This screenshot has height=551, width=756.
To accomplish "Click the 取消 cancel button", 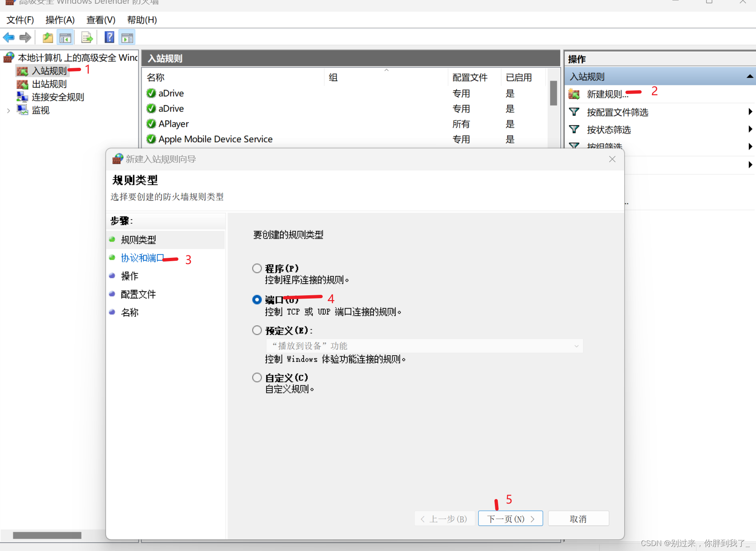I will coord(578,519).
